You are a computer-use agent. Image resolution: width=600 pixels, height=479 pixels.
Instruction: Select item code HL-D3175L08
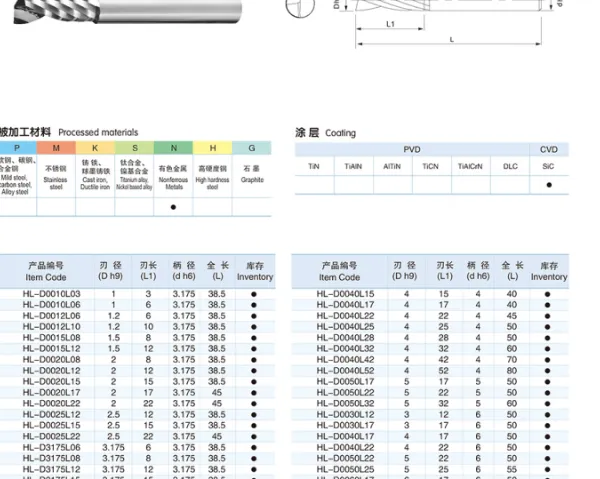(x=52, y=458)
